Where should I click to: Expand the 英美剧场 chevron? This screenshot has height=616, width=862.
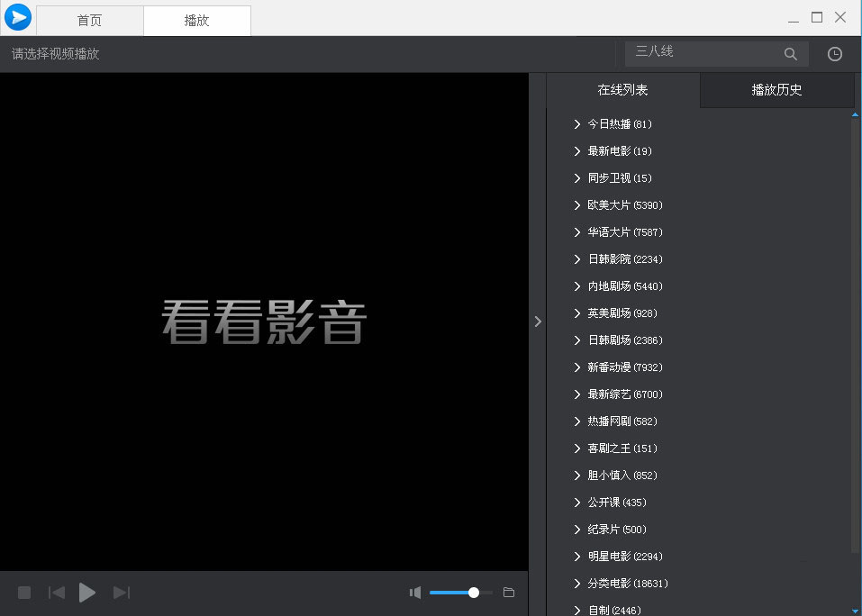pos(576,313)
